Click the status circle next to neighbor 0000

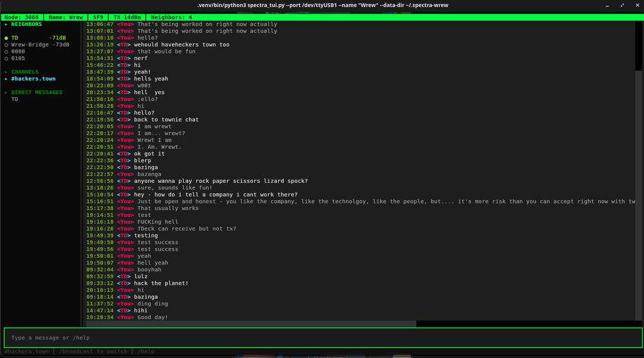tap(6, 52)
